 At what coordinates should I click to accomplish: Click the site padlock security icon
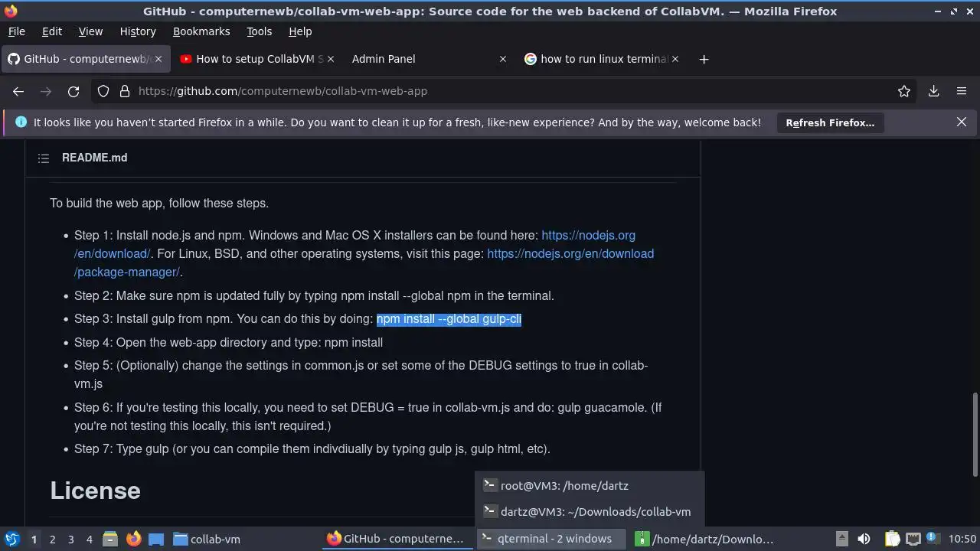point(125,91)
